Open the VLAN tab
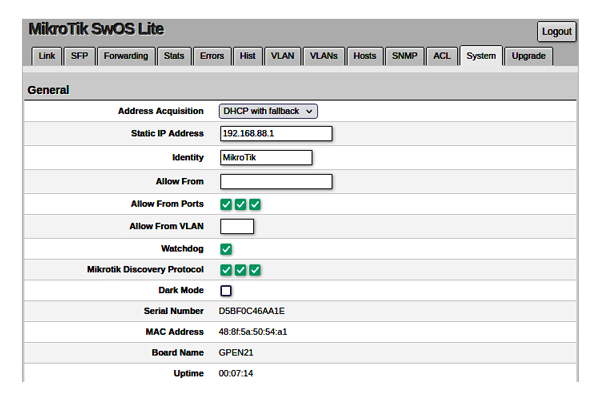The width and height of the screenshot is (600, 400). point(282,56)
